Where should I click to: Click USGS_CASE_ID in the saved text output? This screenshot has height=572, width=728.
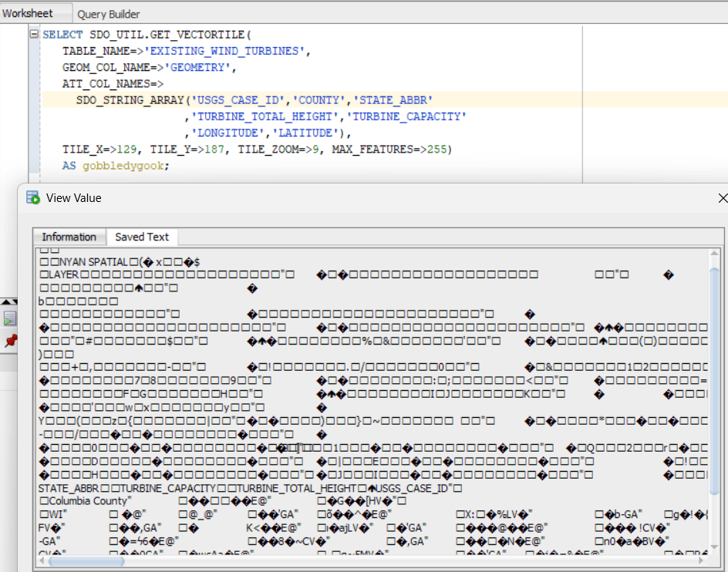click(x=413, y=489)
